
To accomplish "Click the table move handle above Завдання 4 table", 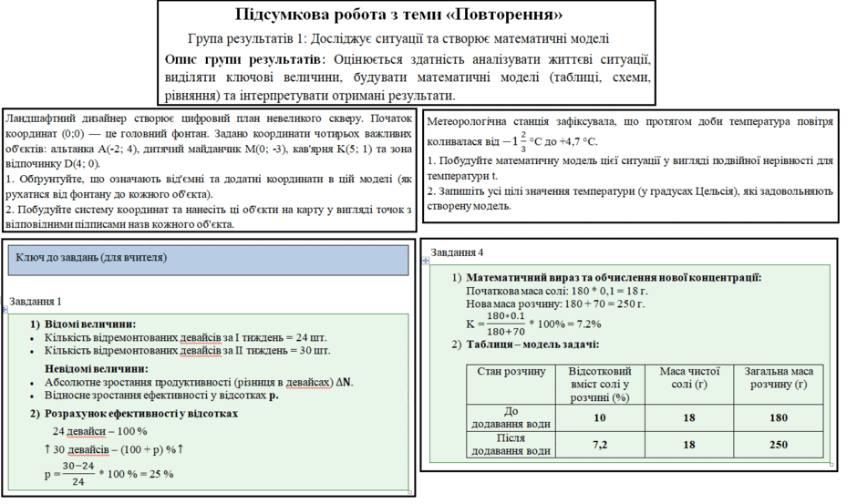I will 426,261.
